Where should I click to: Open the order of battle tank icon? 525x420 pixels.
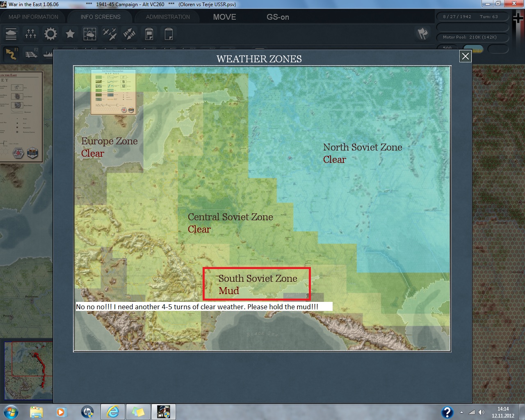[x=11, y=34]
